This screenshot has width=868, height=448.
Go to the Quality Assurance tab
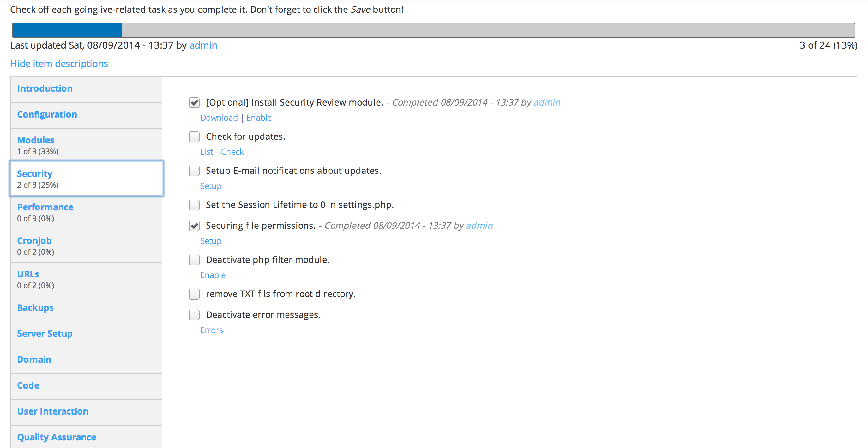click(x=57, y=437)
